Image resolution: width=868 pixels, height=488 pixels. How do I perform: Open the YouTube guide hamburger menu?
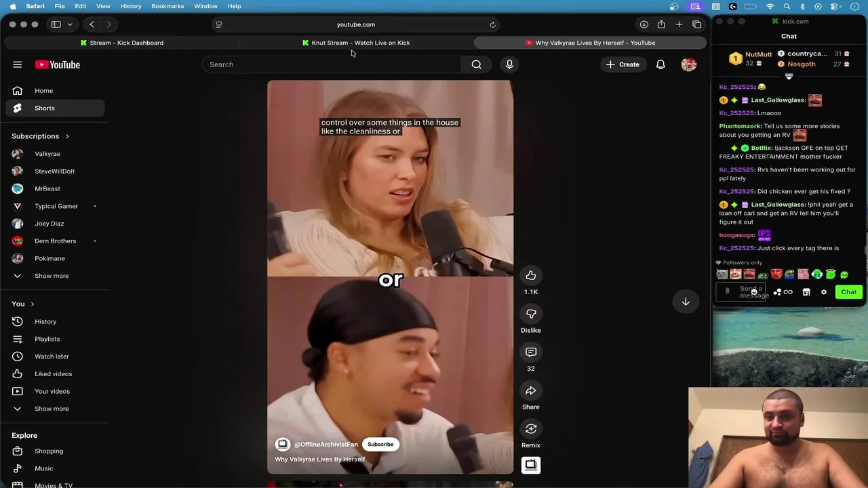click(x=17, y=64)
